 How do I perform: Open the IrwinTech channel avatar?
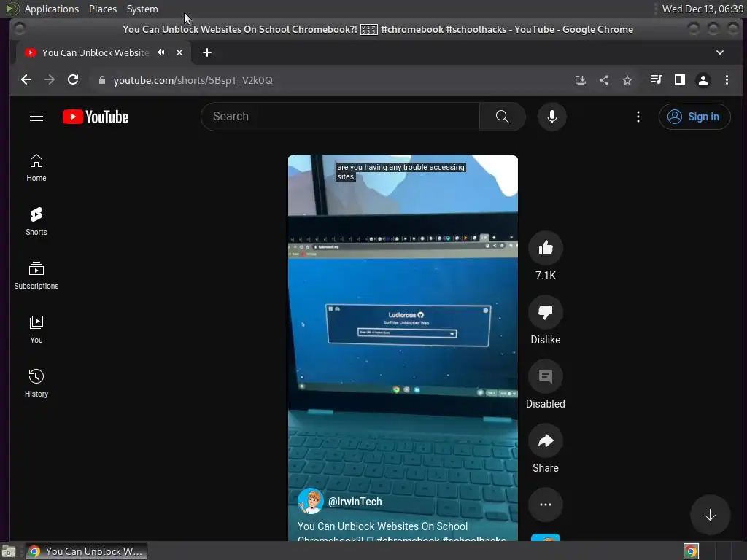[x=310, y=502]
